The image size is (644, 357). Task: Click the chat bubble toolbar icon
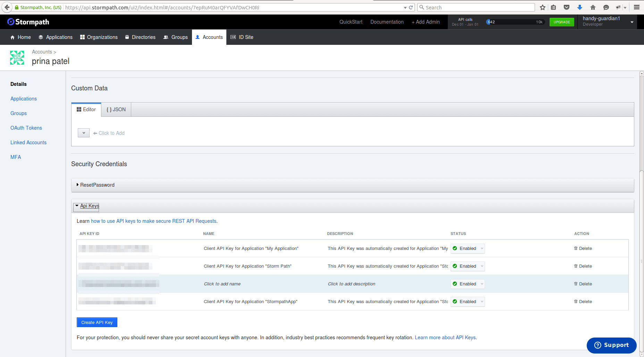point(606,7)
